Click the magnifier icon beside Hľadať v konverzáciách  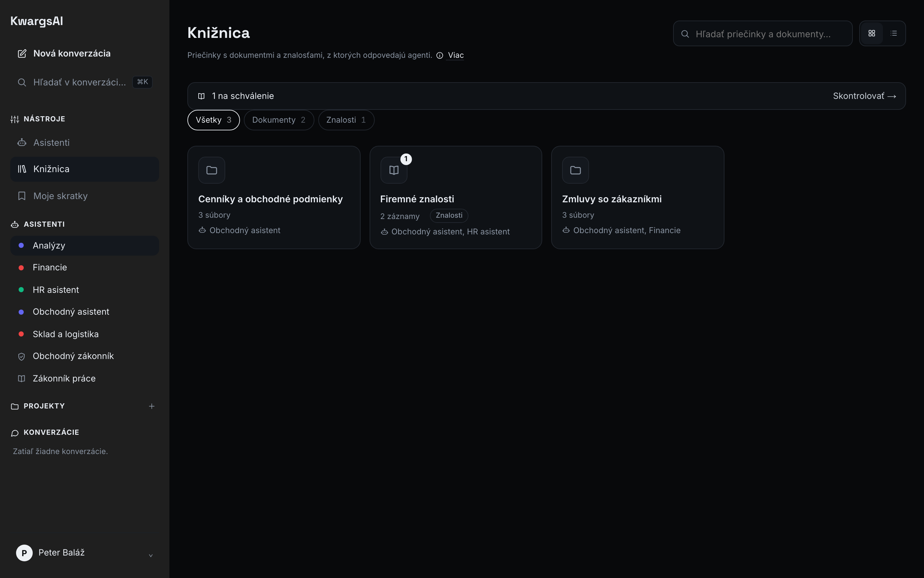click(x=22, y=82)
